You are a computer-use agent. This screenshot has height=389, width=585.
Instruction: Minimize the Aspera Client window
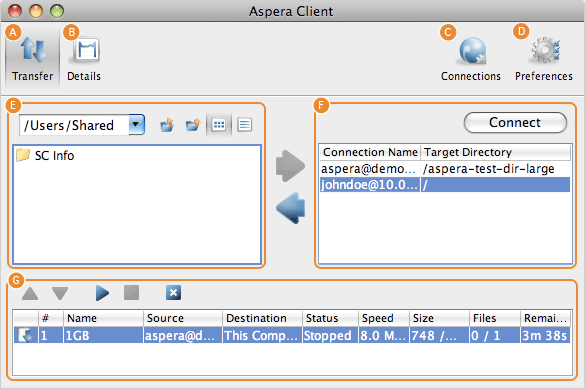pyautogui.click(x=36, y=11)
